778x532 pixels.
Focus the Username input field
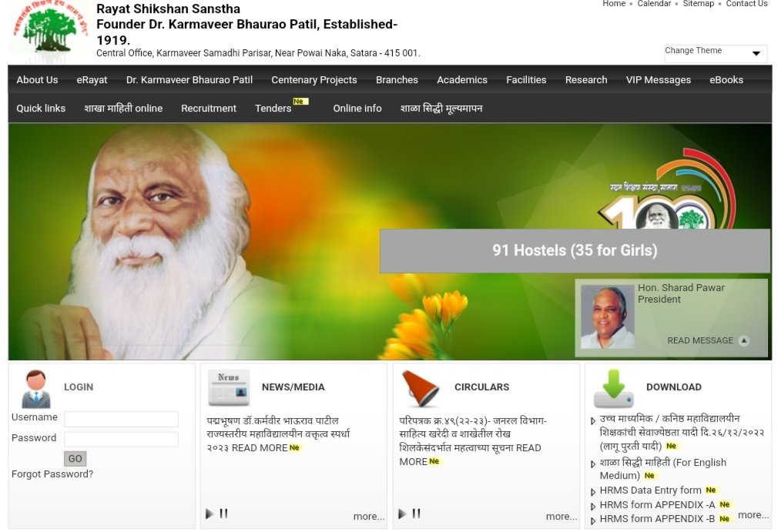coord(121,419)
